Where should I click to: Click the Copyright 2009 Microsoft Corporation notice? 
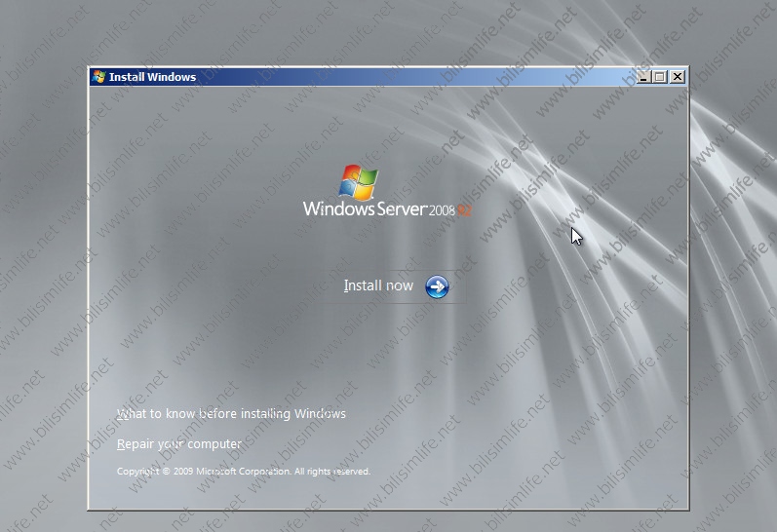[x=244, y=471]
